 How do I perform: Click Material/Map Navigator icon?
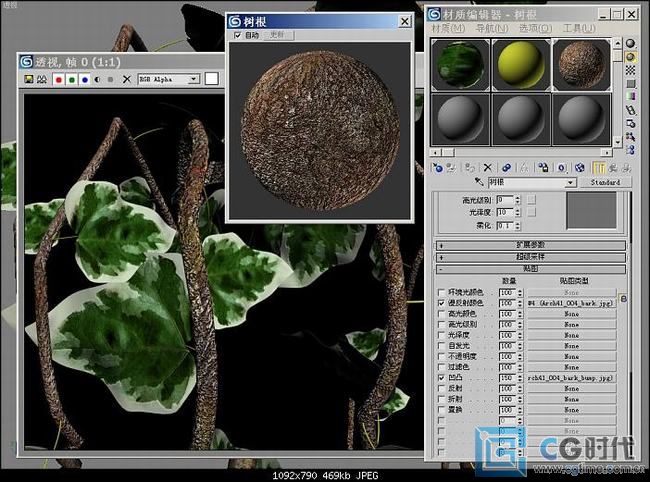pyautogui.click(x=631, y=150)
